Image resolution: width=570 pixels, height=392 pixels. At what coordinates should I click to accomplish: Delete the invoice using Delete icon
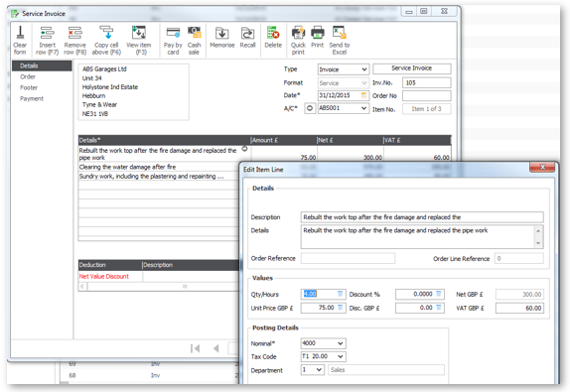273,38
